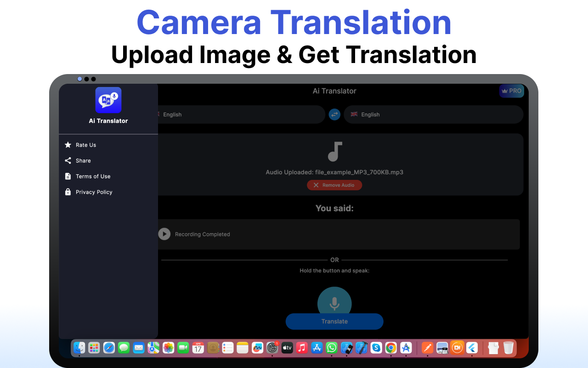The image size is (588, 368).
Task: Open Google Chrome in the dock
Action: pos(391,348)
